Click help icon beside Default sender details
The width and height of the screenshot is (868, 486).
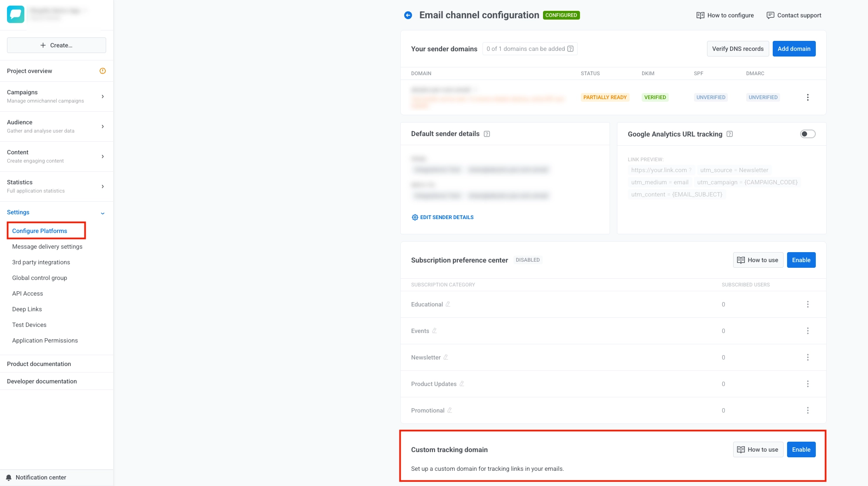487,134
